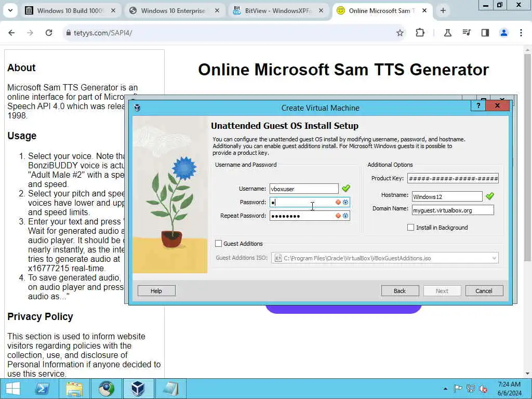Open Chrome Labs flask icon
The width and height of the screenshot is (532, 399).
[x=448, y=33]
